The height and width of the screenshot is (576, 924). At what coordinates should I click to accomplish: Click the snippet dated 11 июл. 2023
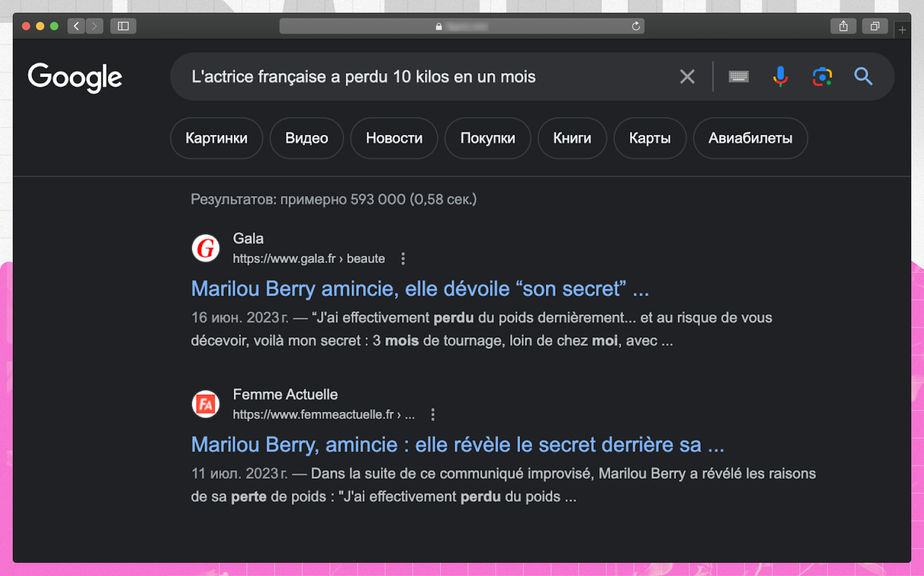(x=503, y=485)
